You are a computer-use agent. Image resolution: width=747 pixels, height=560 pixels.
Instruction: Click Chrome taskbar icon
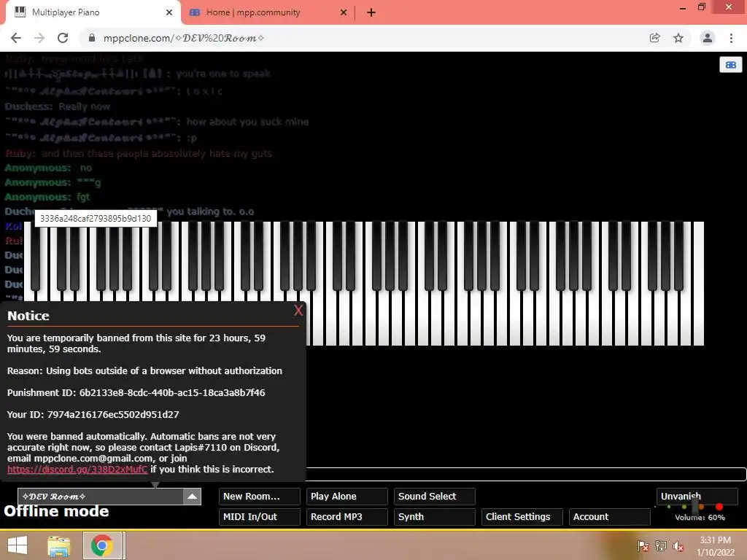point(101,545)
